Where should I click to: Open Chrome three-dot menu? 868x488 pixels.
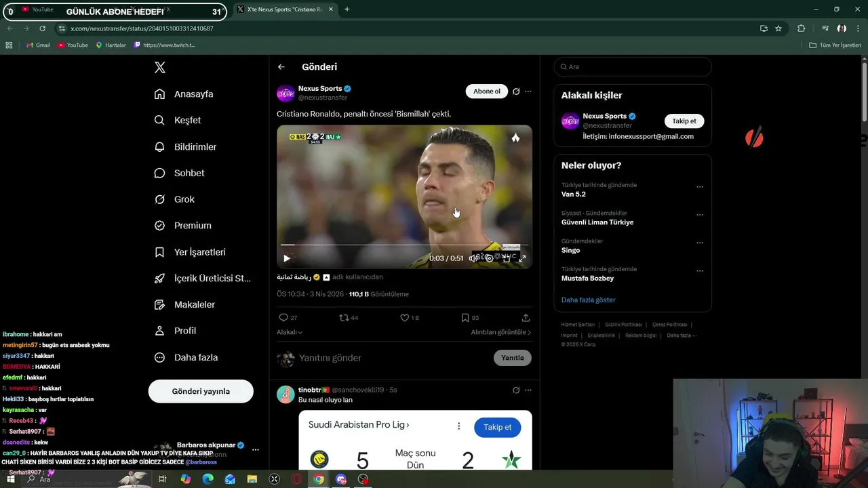(x=858, y=28)
